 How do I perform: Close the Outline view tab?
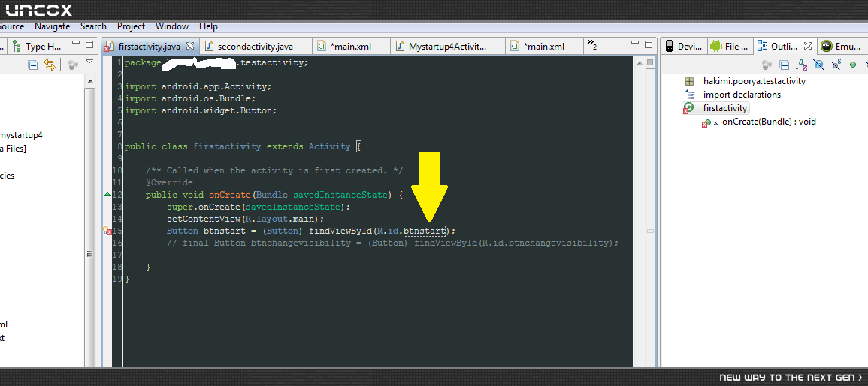click(x=808, y=45)
